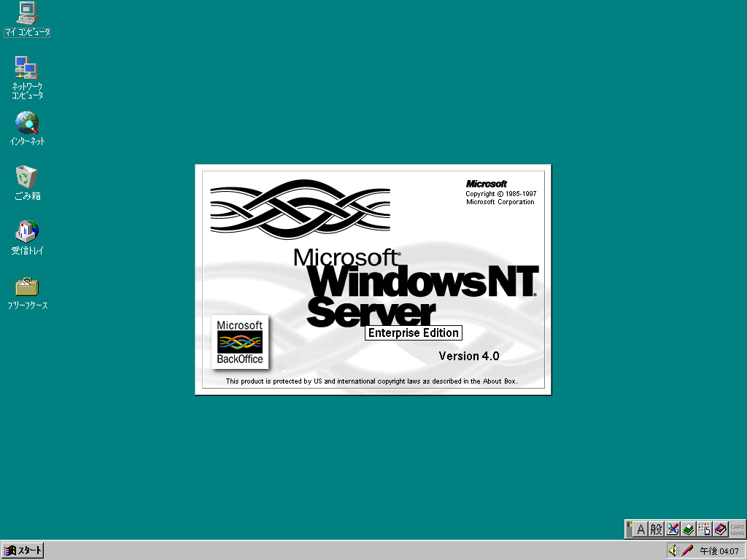The image size is (747, 560).
Task: Open the スタート menu button
Action: (23, 551)
